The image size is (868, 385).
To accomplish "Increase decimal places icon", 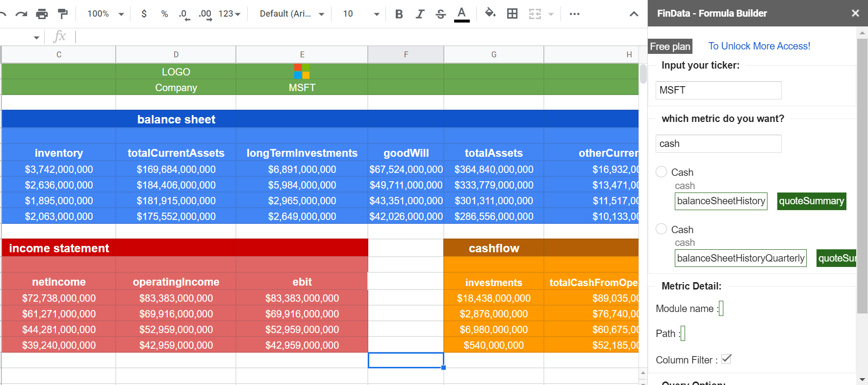I will coord(205,15).
